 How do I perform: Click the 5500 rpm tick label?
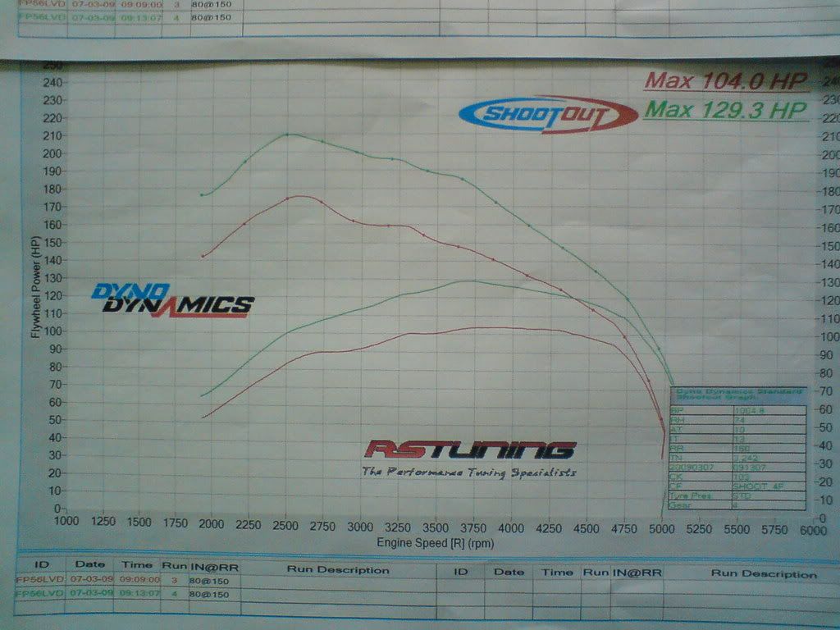[x=737, y=529]
